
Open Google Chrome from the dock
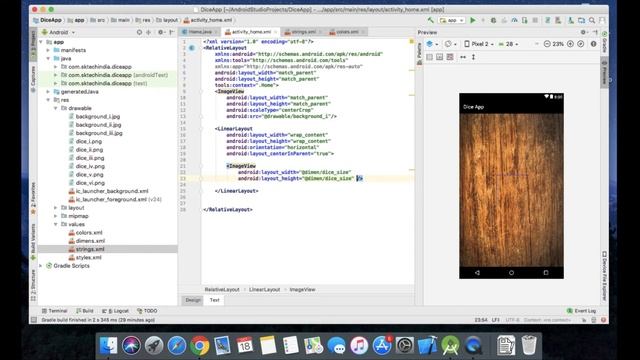pos(200,346)
